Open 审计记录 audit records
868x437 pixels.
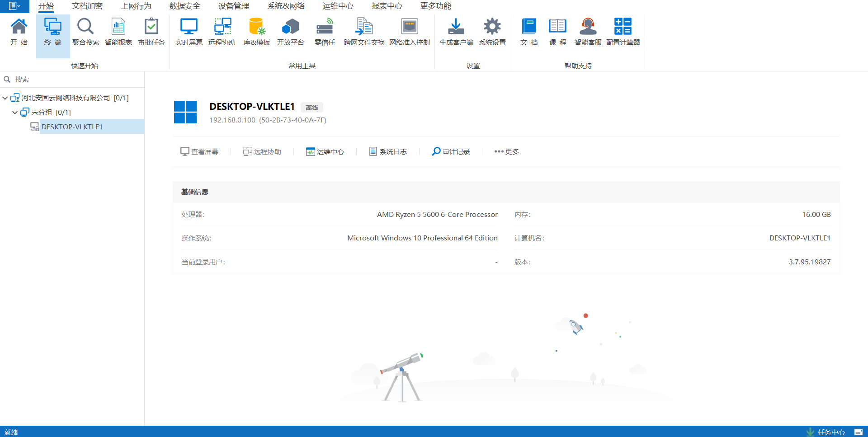(x=451, y=152)
